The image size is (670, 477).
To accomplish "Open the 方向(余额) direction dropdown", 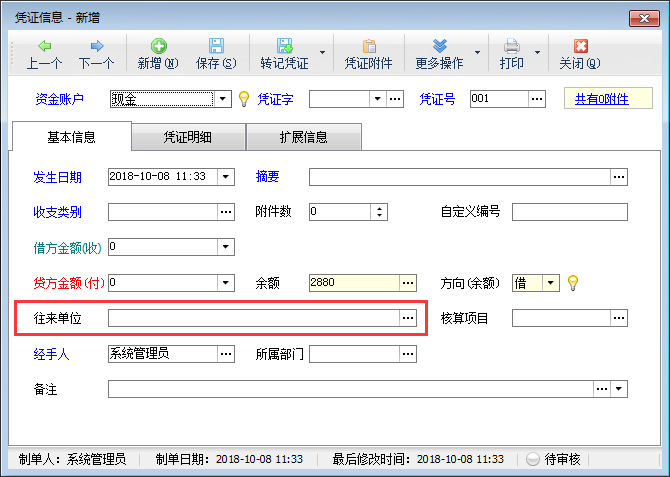I will click(551, 283).
